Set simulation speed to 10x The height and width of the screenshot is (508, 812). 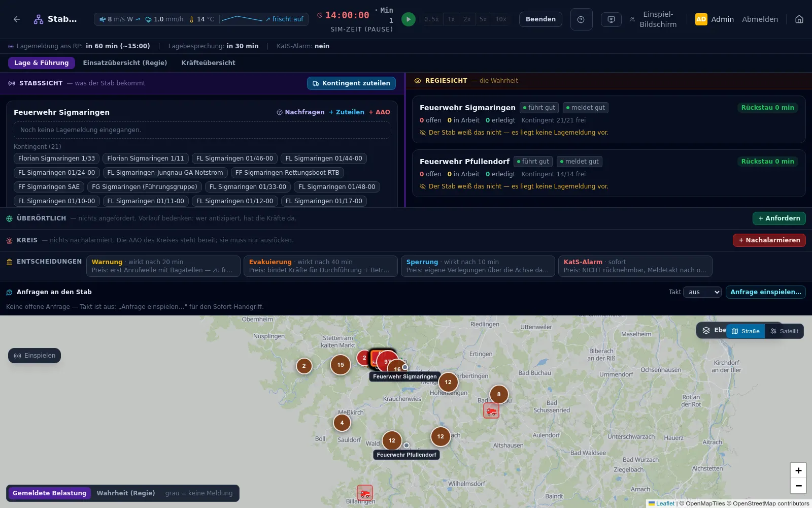(x=501, y=19)
